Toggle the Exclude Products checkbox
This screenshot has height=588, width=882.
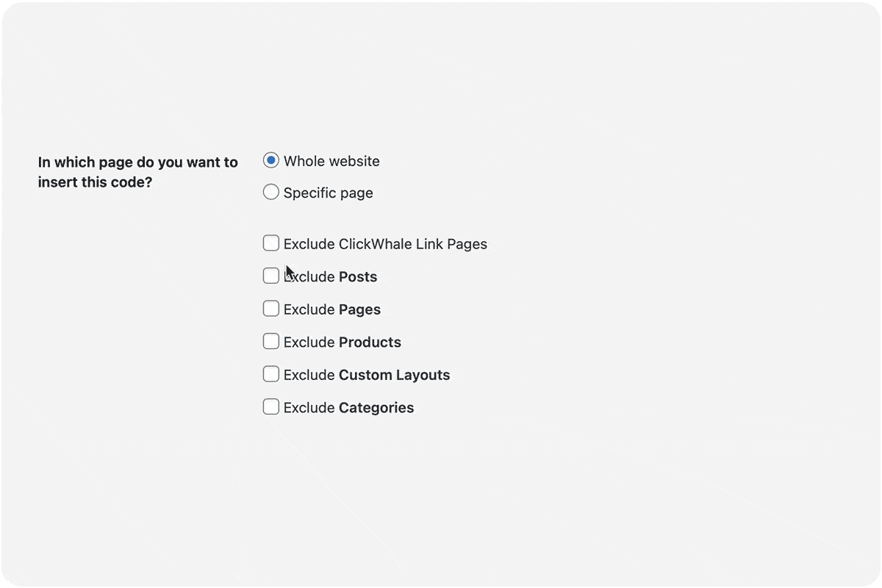click(271, 342)
